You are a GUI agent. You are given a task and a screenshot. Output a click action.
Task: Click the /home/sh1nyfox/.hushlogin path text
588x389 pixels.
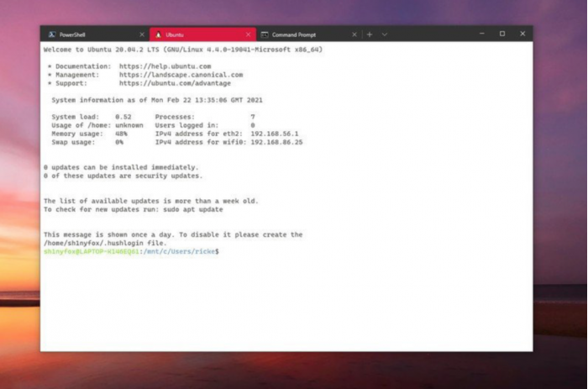93,243
